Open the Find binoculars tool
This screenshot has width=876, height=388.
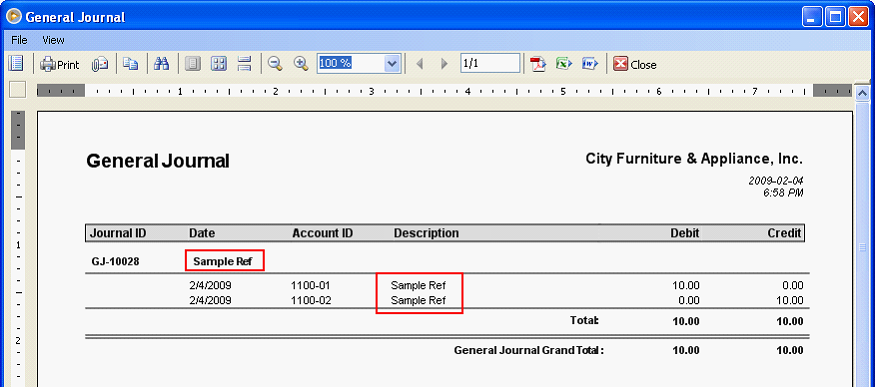pyautogui.click(x=161, y=64)
